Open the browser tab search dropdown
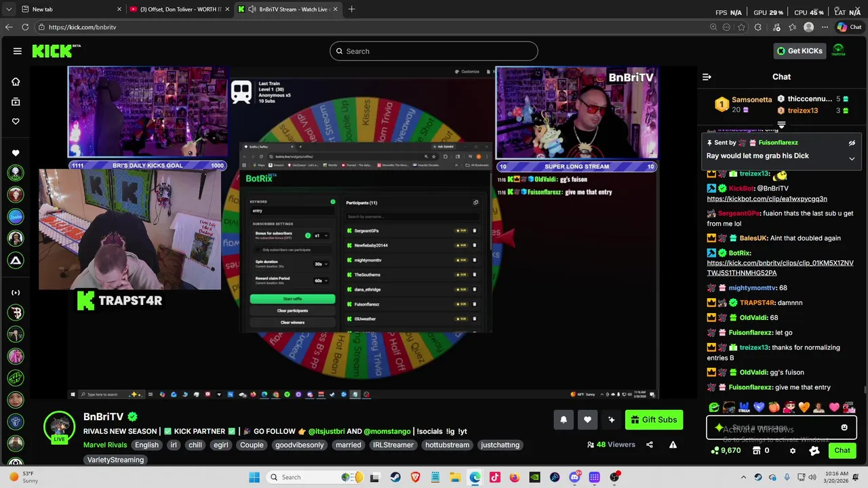This screenshot has width=868, height=488. click(9, 9)
